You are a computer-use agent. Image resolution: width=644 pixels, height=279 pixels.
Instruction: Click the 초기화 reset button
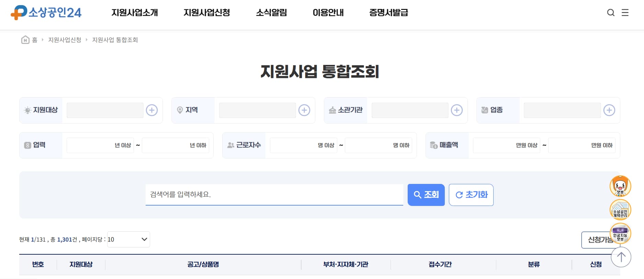pos(471,195)
